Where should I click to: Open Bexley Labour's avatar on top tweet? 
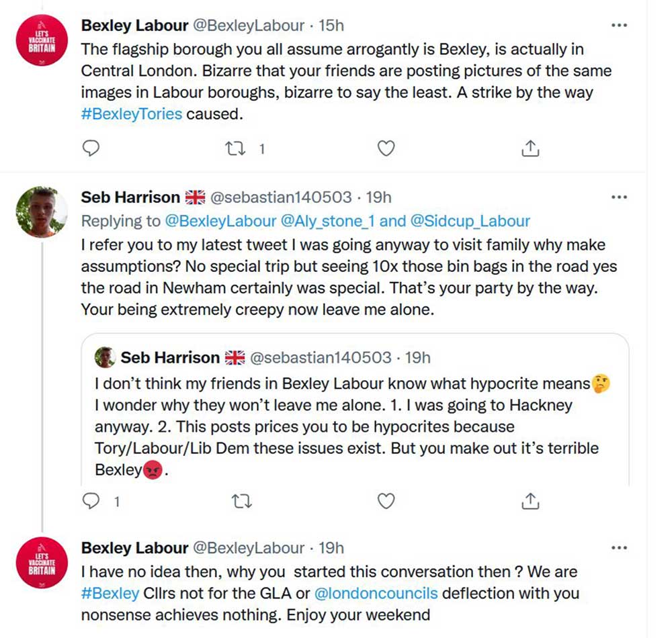[42, 40]
